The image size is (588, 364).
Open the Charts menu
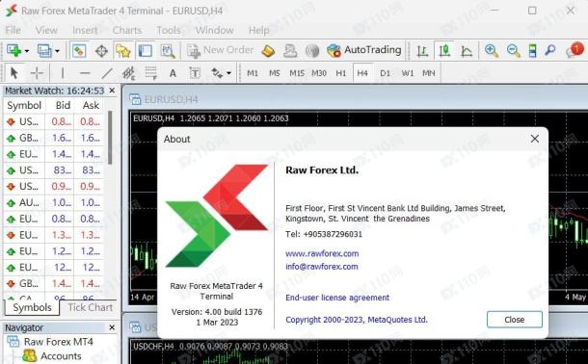pos(126,30)
